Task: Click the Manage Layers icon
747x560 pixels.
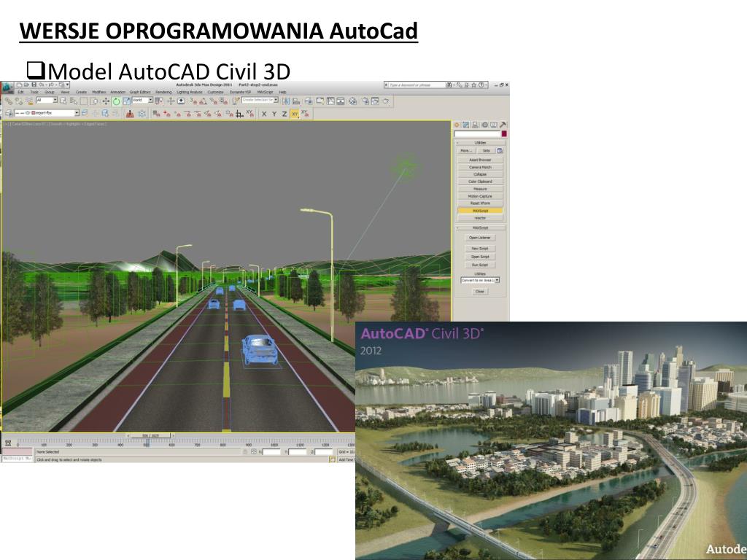Action: tap(309, 101)
